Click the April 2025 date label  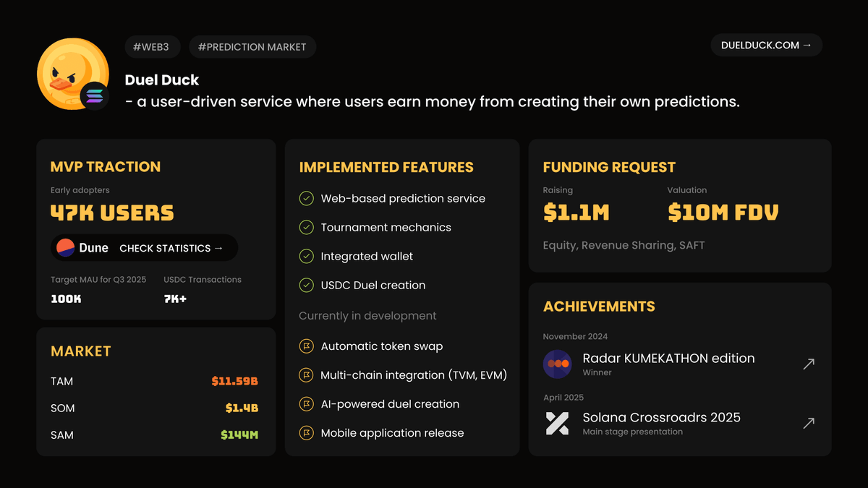(563, 397)
